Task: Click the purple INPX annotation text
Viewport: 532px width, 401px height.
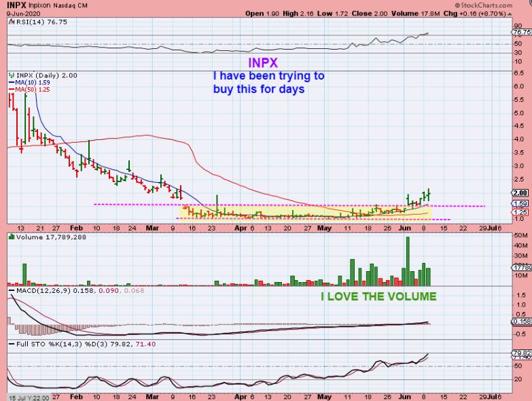Action: [x=263, y=63]
